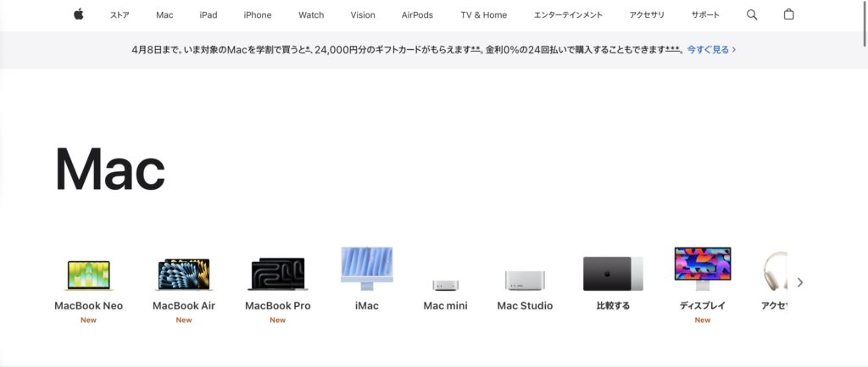The width and height of the screenshot is (868, 367).
Task: Open the サポート menu item
Action: [705, 15]
